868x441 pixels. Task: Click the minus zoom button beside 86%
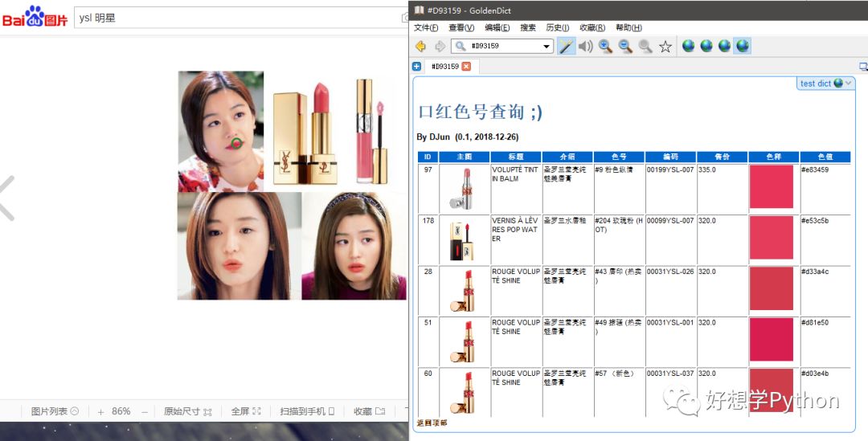pos(145,411)
